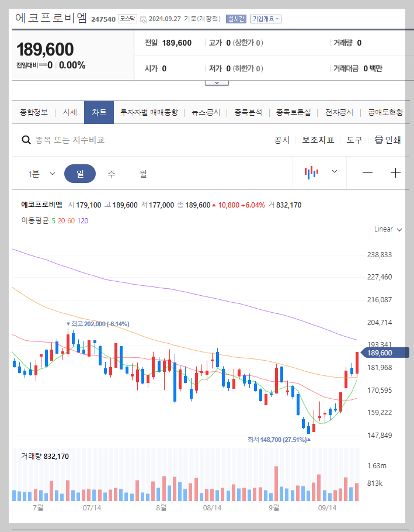
Task: Enable the 실시간 realtime badge
Action: 236,19
